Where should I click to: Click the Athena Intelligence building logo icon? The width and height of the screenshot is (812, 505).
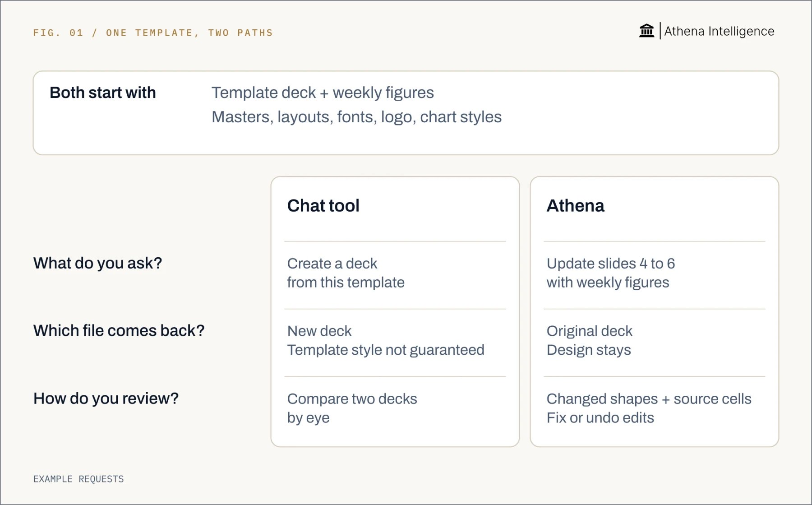pos(646,31)
